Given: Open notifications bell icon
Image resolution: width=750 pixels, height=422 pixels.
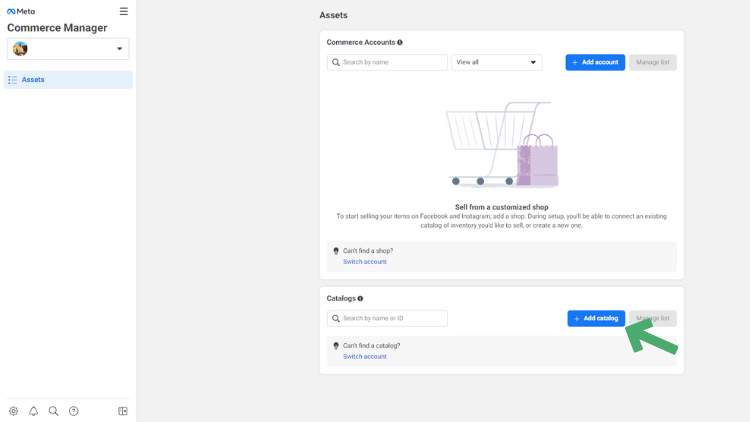Looking at the screenshot, I should pos(33,411).
